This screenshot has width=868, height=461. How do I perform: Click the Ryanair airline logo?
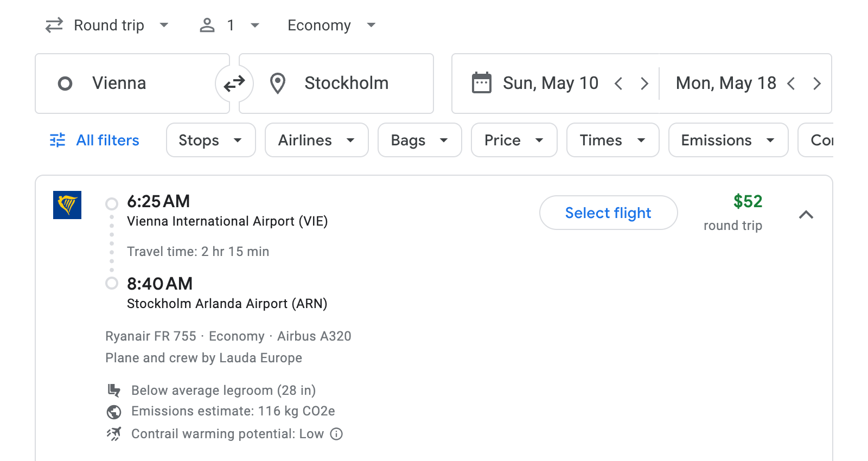coord(67,206)
